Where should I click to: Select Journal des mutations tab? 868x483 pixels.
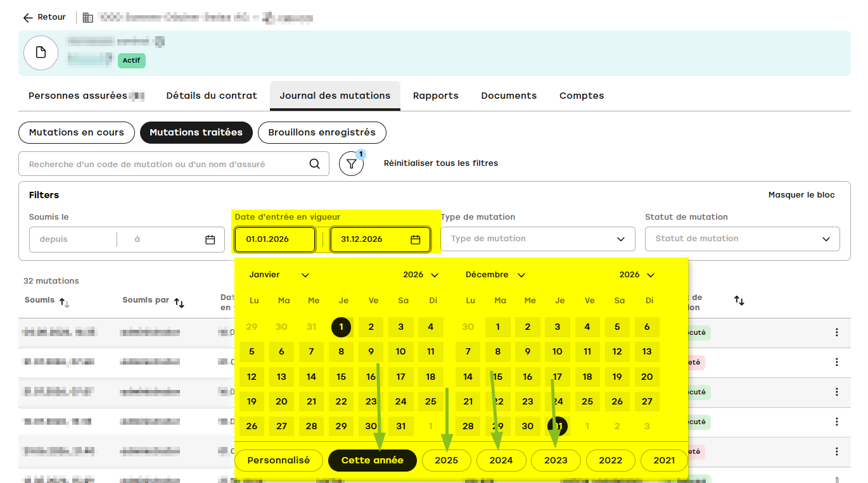click(335, 96)
